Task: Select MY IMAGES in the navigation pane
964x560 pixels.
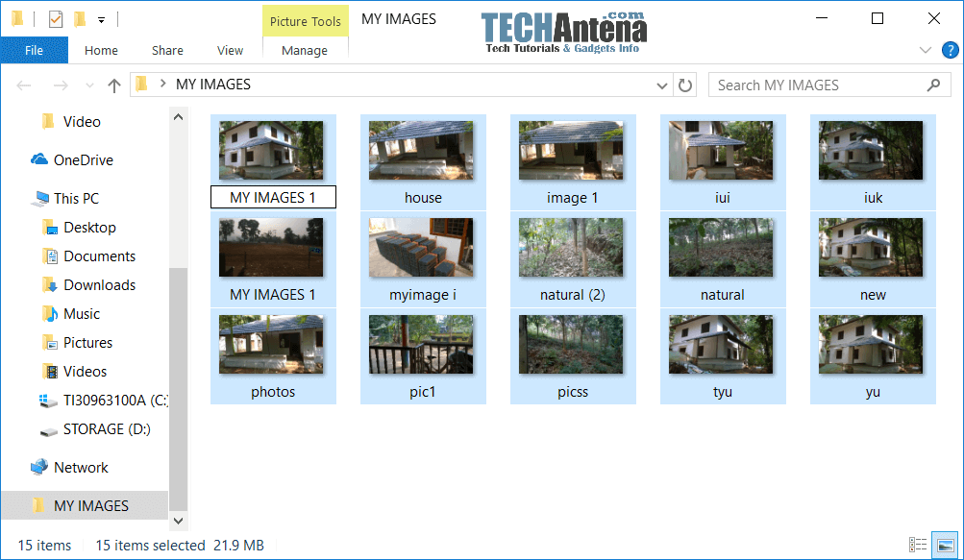Action: tap(85, 505)
